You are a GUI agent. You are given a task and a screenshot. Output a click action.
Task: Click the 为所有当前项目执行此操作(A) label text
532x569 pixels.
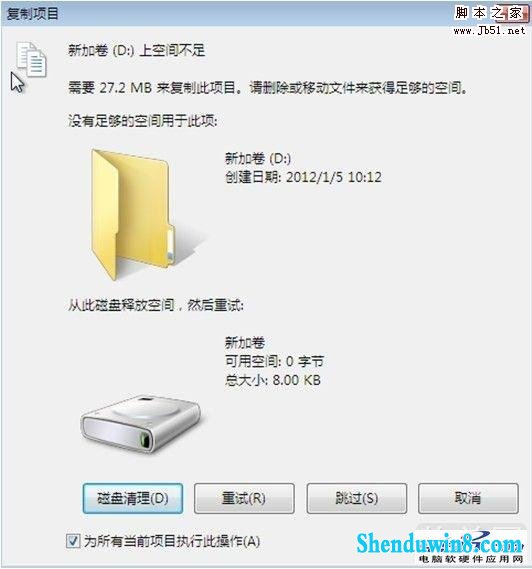click(172, 541)
